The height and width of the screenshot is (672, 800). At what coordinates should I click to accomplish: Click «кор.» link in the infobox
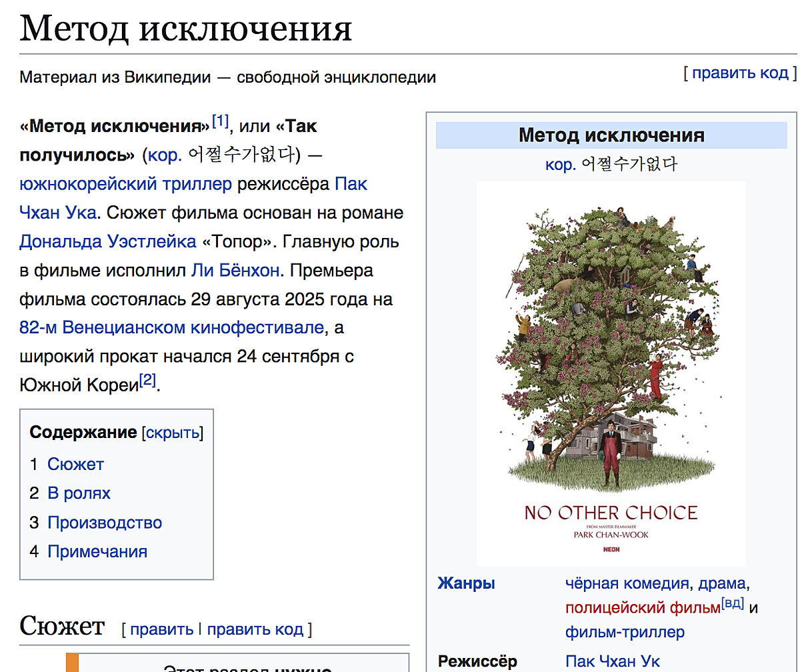(x=560, y=164)
